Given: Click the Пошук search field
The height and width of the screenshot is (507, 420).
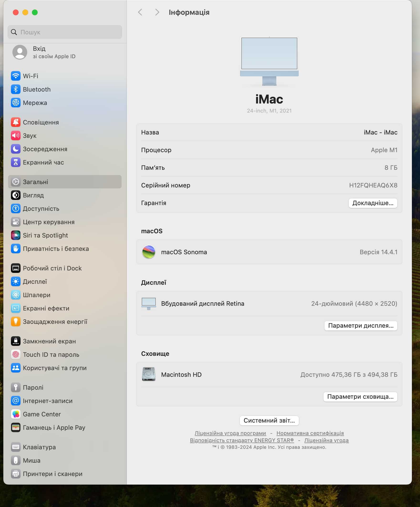Looking at the screenshot, I should [x=65, y=32].
